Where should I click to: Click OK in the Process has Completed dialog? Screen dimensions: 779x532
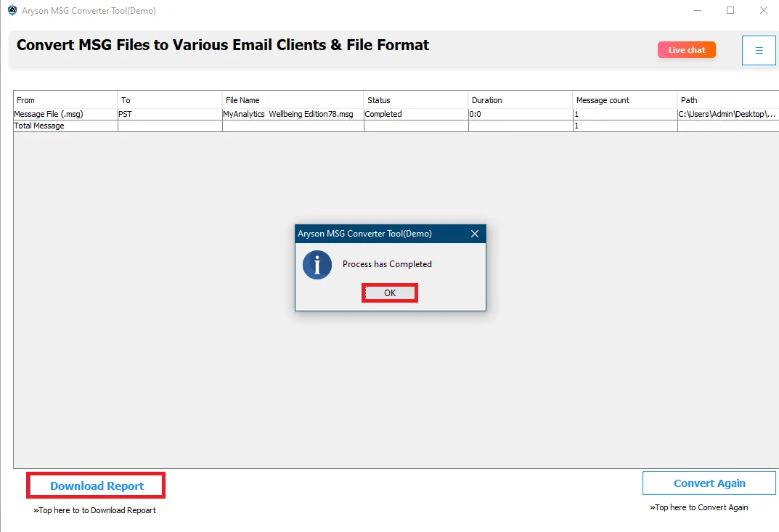[389, 293]
